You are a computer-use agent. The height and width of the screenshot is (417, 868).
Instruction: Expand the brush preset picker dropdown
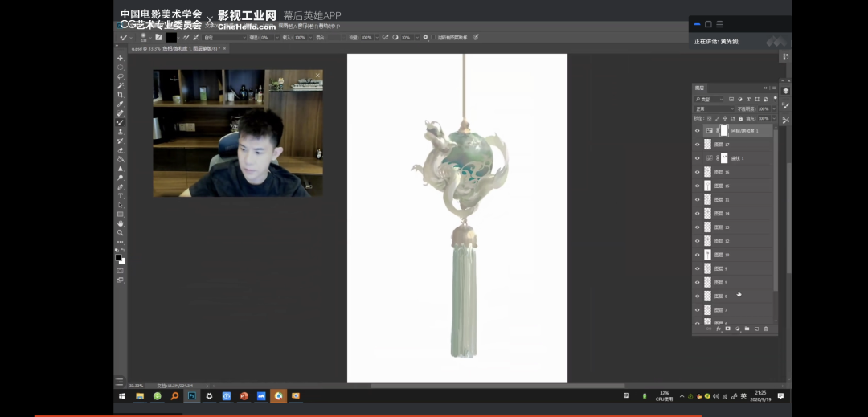[x=149, y=38]
